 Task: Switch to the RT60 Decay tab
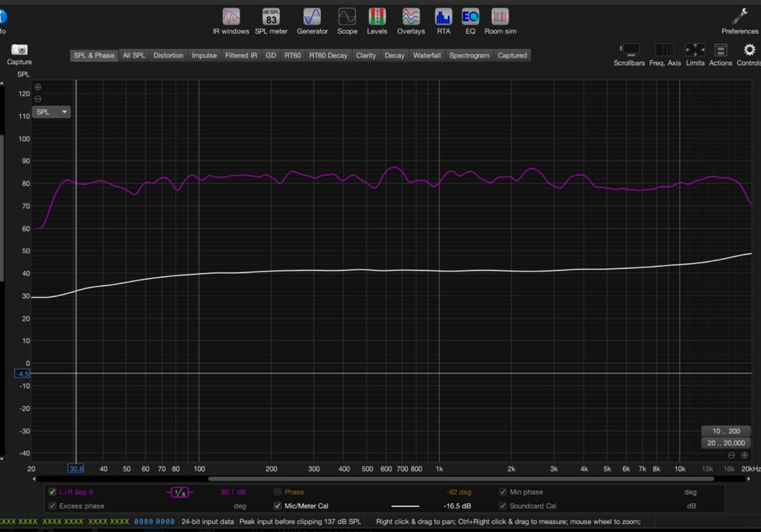pyautogui.click(x=328, y=55)
